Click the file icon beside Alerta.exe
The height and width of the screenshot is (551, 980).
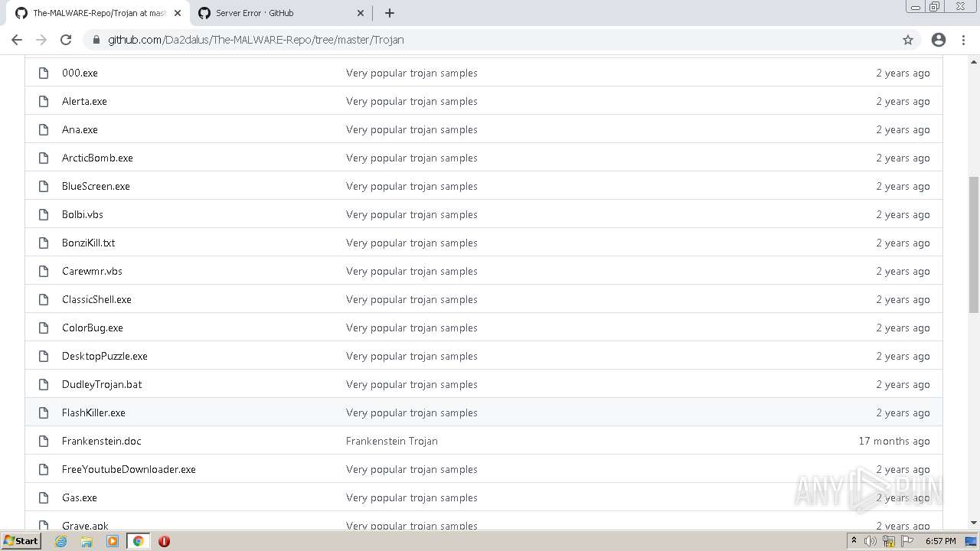coord(44,101)
